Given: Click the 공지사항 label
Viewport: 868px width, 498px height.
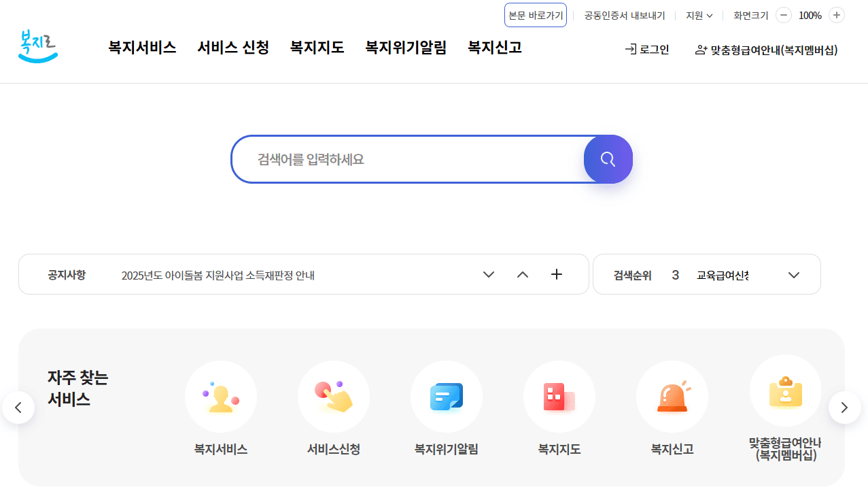Looking at the screenshot, I should (67, 275).
